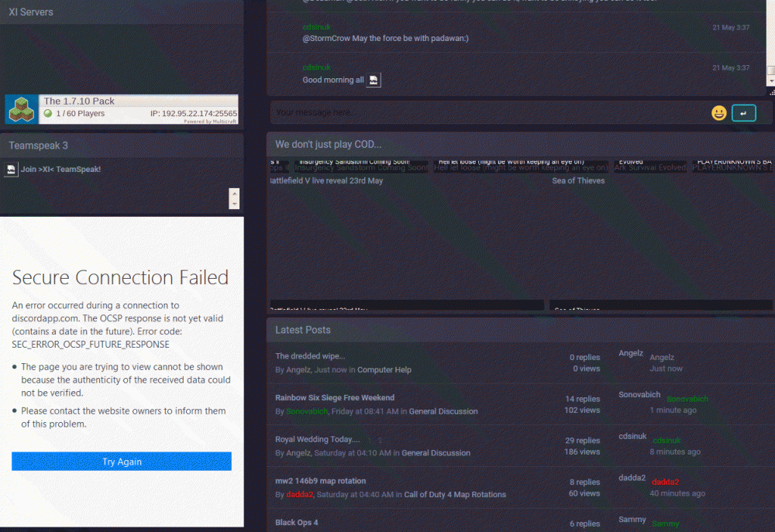The image size is (775, 532).
Task: Open Battlefield V live reveal 23rd May
Action: (325, 180)
